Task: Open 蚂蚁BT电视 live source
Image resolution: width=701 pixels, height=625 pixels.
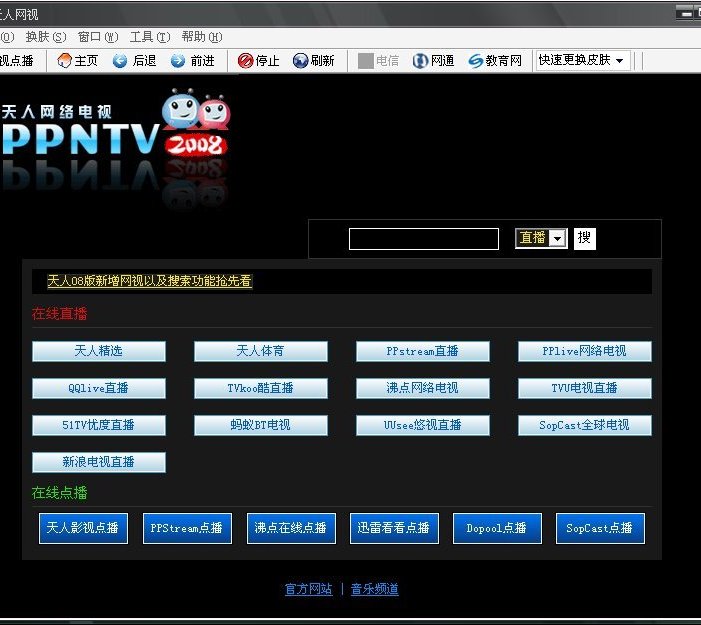Action: [x=261, y=425]
